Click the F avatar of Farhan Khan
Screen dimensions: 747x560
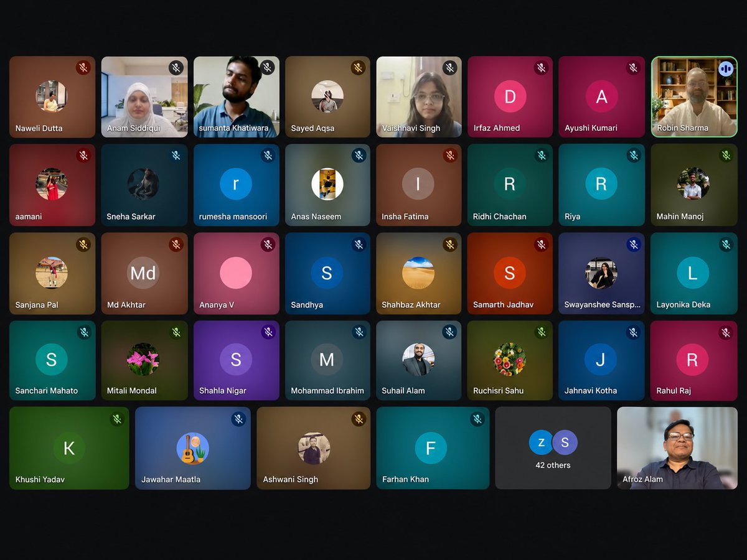click(431, 448)
